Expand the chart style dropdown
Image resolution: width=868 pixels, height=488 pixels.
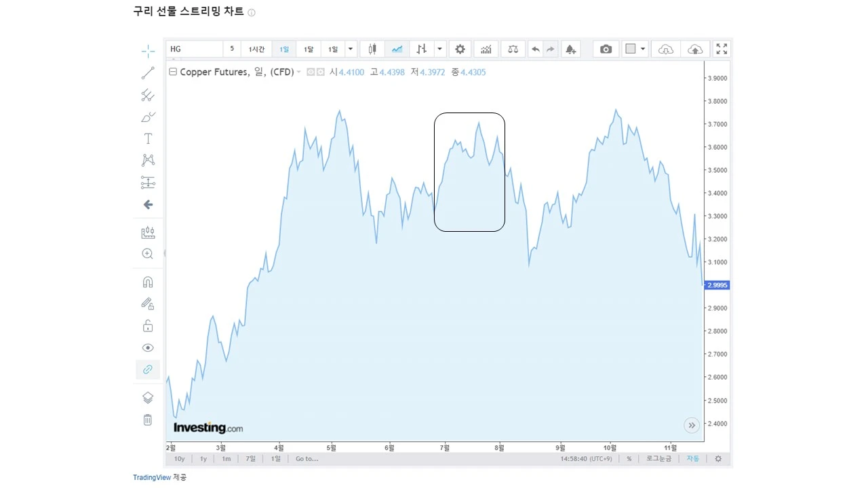(440, 49)
